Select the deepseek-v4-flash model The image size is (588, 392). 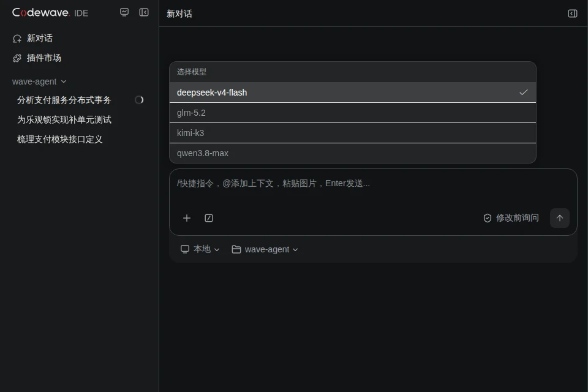(353, 92)
